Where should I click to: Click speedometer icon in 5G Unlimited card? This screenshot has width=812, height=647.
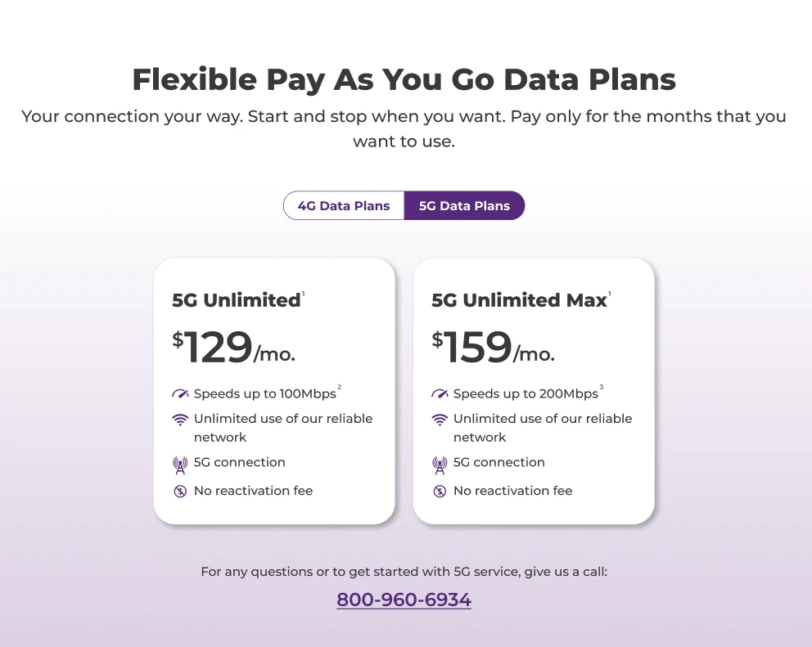click(x=180, y=394)
